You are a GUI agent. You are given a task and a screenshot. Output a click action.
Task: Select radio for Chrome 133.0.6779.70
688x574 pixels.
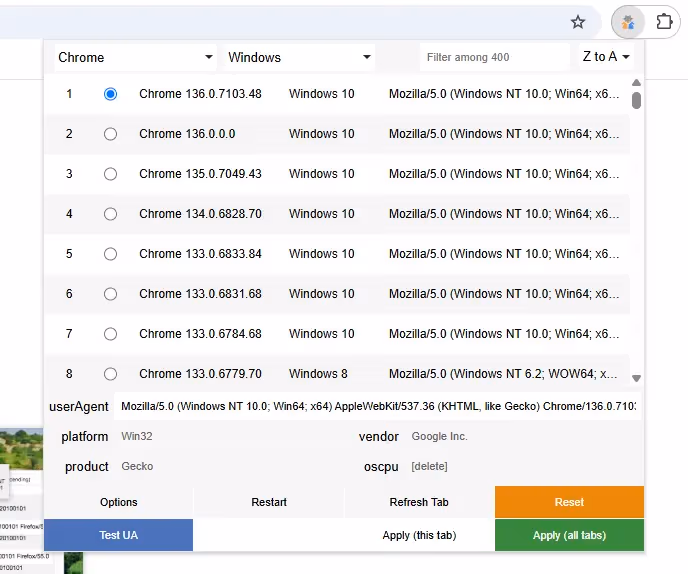(110, 374)
